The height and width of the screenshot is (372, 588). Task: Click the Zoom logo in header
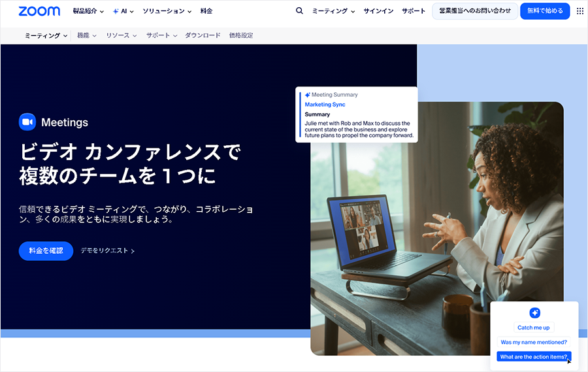click(39, 11)
